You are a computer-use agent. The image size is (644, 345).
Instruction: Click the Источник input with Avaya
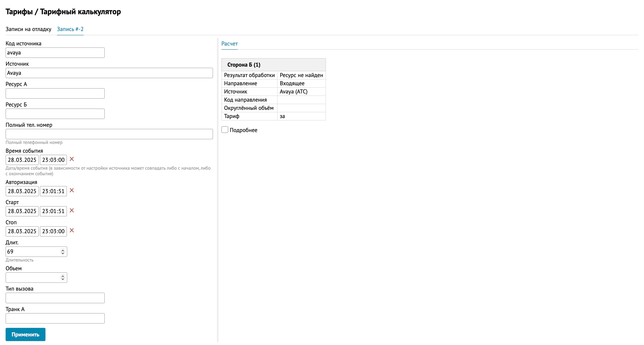109,73
